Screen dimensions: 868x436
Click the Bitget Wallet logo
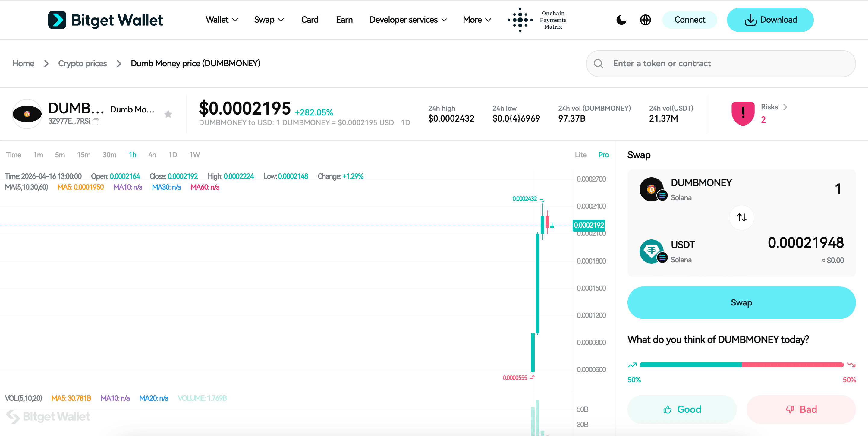(105, 20)
